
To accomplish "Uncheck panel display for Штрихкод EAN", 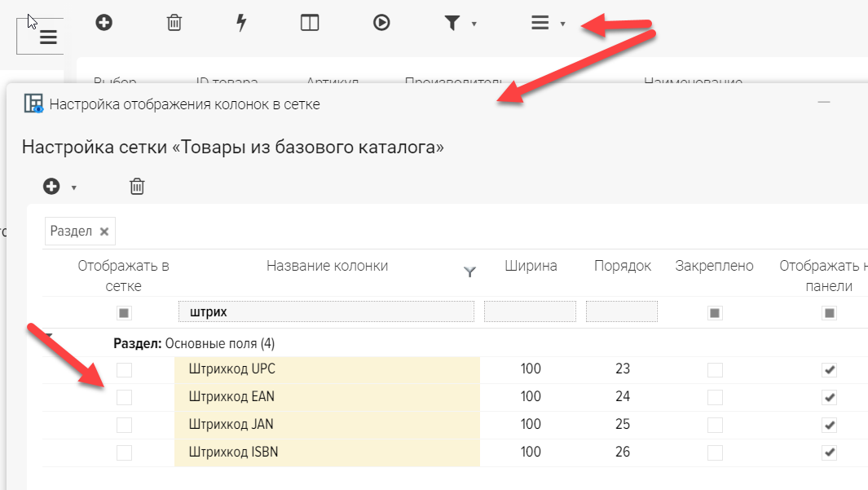I will tap(829, 398).
